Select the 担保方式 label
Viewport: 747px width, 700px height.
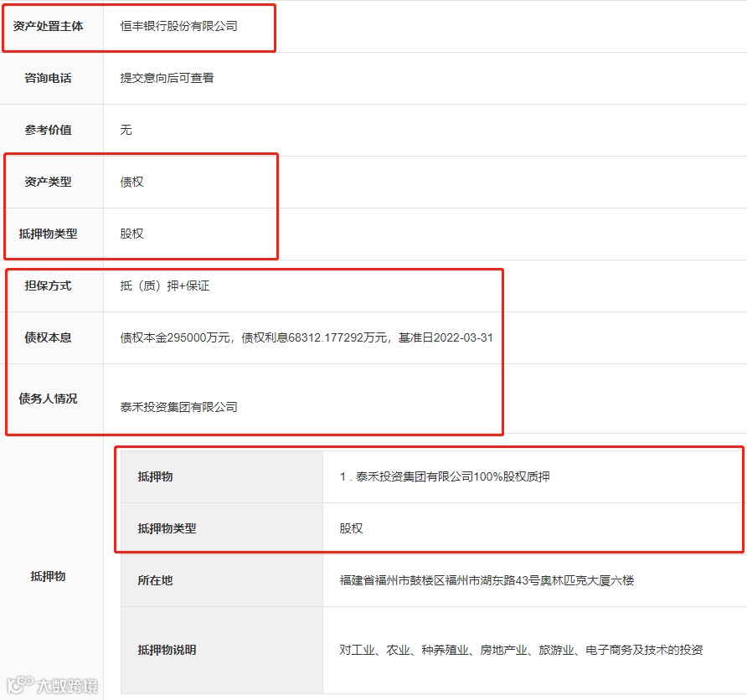pos(48,286)
